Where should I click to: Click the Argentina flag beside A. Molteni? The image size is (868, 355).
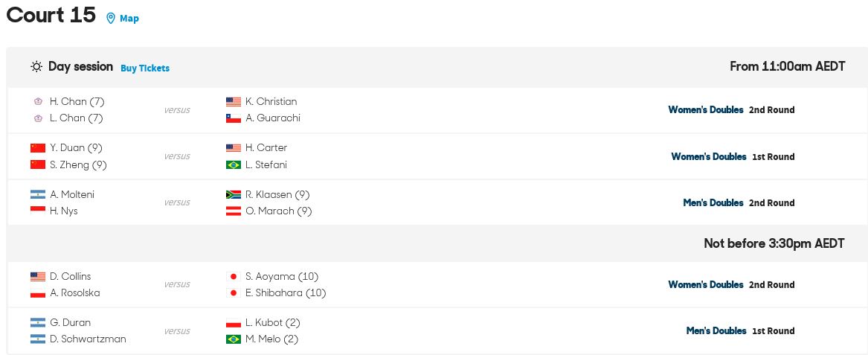click(x=38, y=194)
